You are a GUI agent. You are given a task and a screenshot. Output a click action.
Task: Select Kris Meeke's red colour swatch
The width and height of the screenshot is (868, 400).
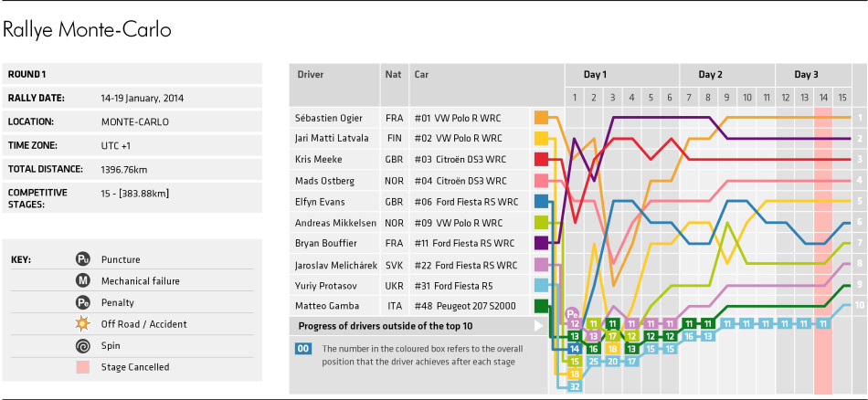541,159
